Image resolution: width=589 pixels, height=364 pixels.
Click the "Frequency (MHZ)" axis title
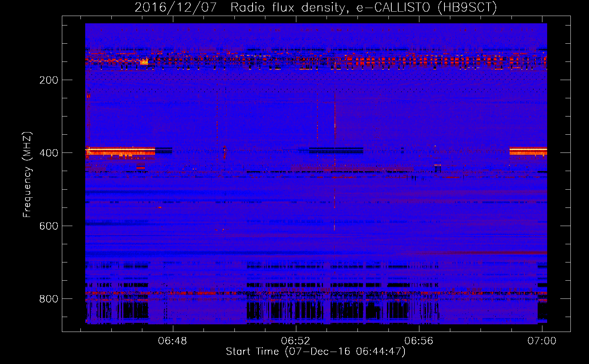(27, 175)
